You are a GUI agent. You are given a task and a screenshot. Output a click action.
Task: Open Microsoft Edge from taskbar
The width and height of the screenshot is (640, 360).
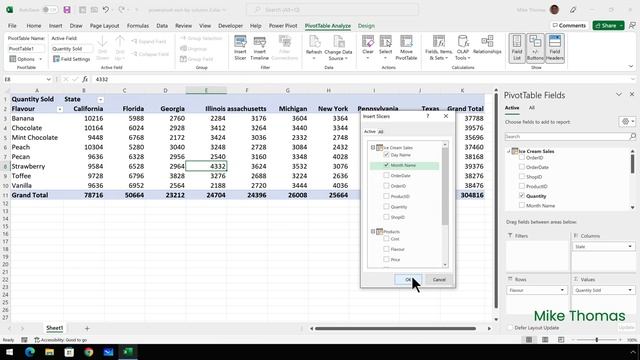(29, 352)
